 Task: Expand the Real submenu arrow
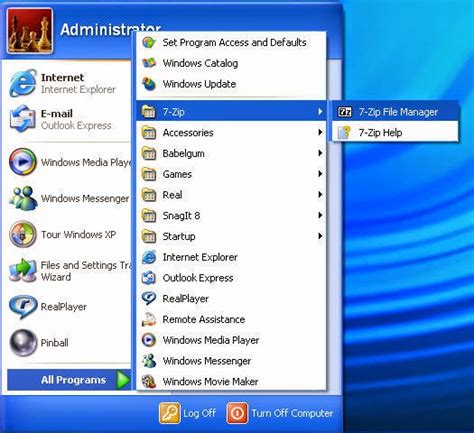click(320, 194)
